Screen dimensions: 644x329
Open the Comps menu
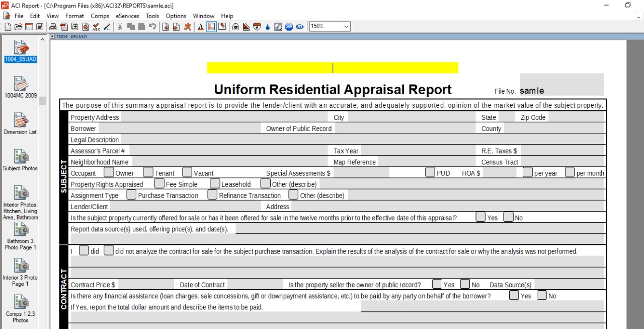[x=100, y=16]
